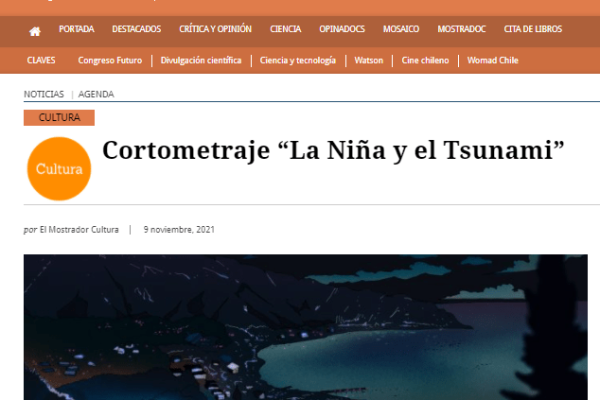This screenshot has height=400, width=600.
Task: Click the article headline about La Niña y el Tsunami
Action: pyautogui.click(x=333, y=150)
